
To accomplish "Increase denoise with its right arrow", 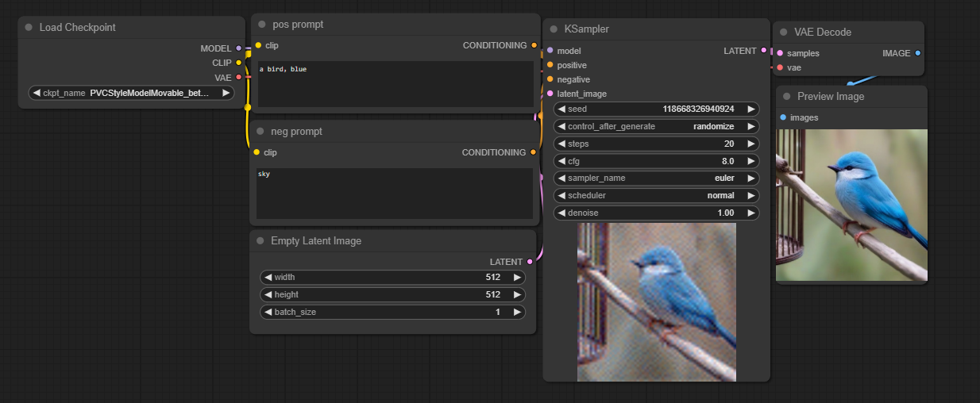I will point(750,213).
